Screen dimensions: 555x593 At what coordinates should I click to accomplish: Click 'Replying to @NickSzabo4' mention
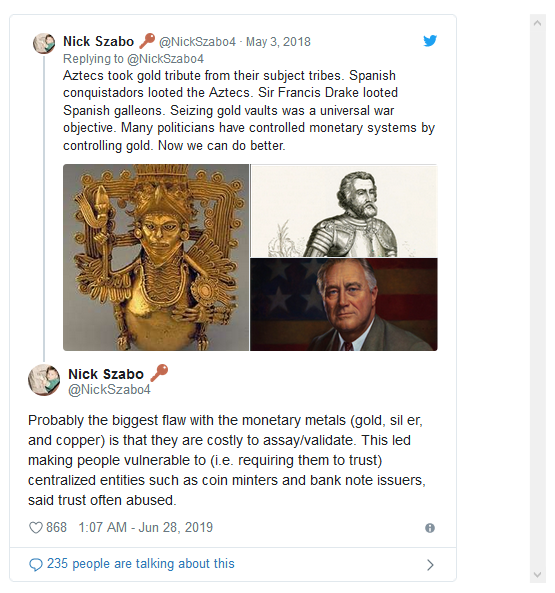133,59
